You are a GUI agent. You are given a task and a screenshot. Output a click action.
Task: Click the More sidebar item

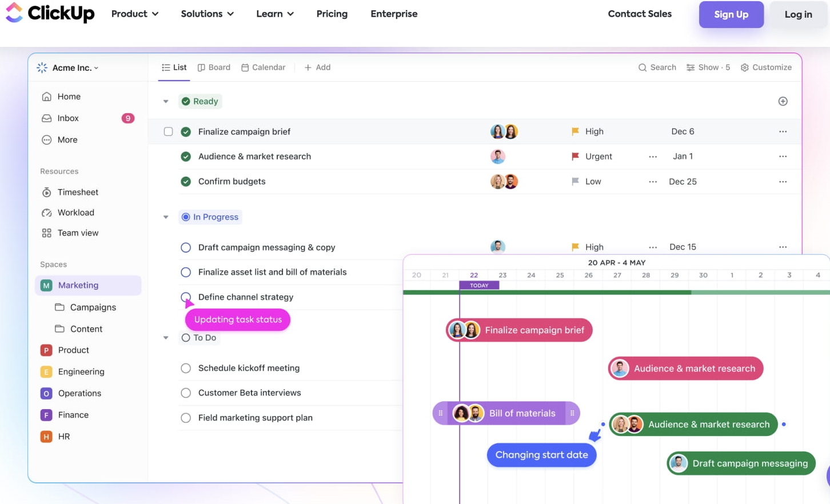tap(59, 140)
